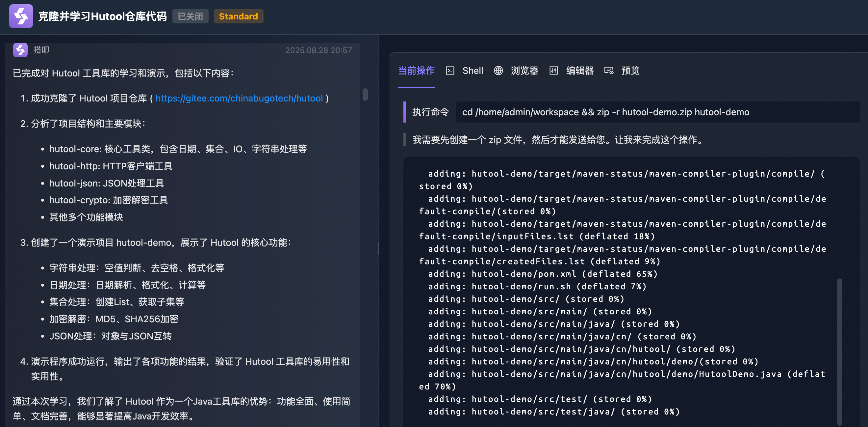Click the Shell terminal icon
The width and height of the screenshot is (868, 427).
[450, 71]
